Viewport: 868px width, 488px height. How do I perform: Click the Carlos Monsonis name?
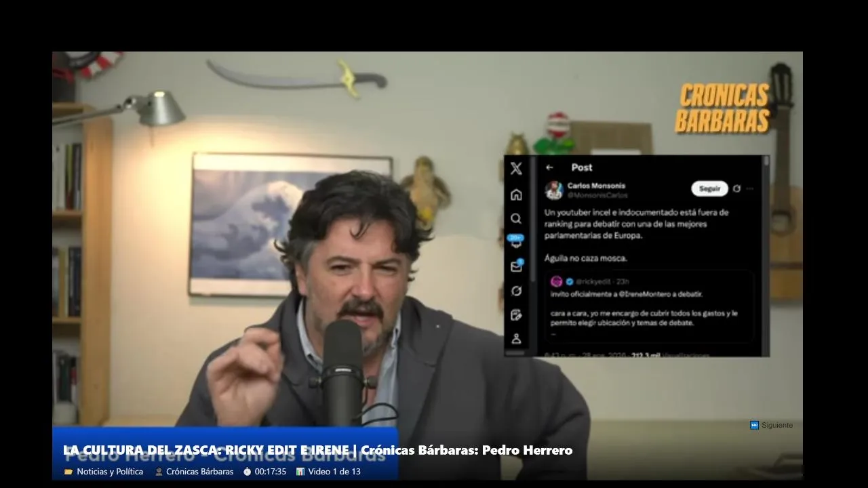coord(596,186)
